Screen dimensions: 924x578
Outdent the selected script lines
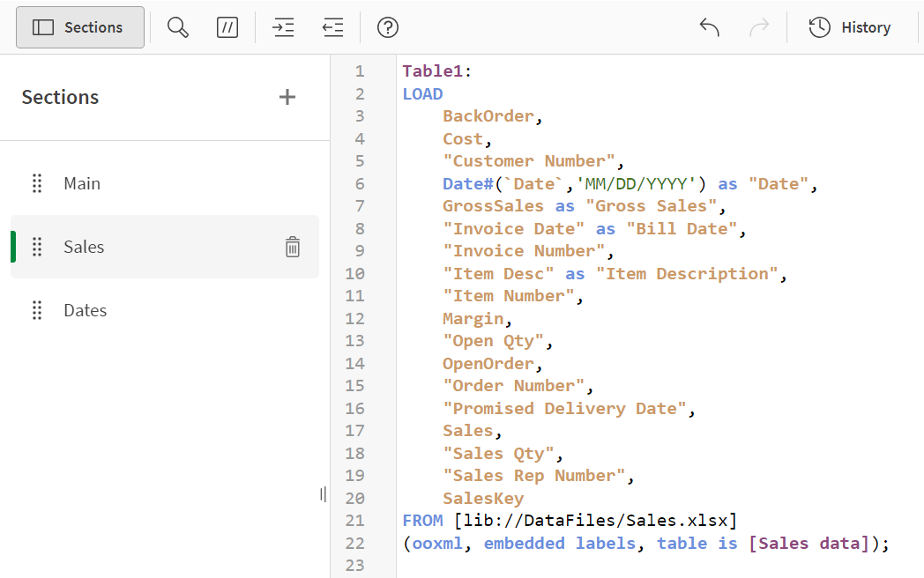click(x=333, y=27)
